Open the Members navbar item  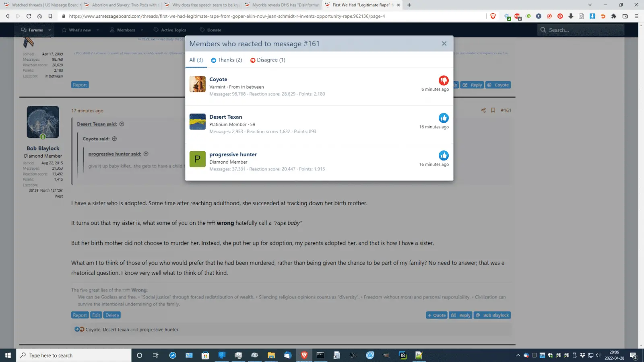pos(122,30)
